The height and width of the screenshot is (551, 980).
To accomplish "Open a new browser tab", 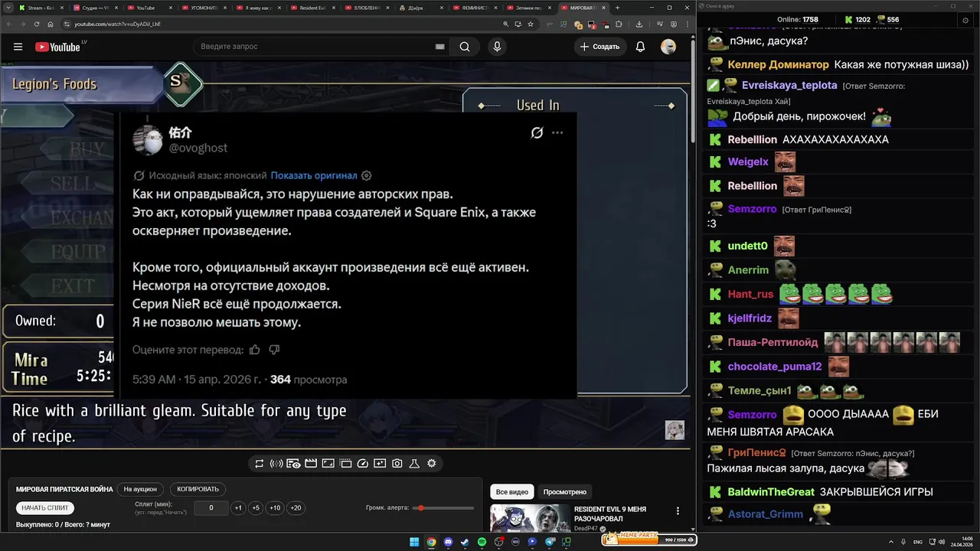I will [x=619, y=8].
